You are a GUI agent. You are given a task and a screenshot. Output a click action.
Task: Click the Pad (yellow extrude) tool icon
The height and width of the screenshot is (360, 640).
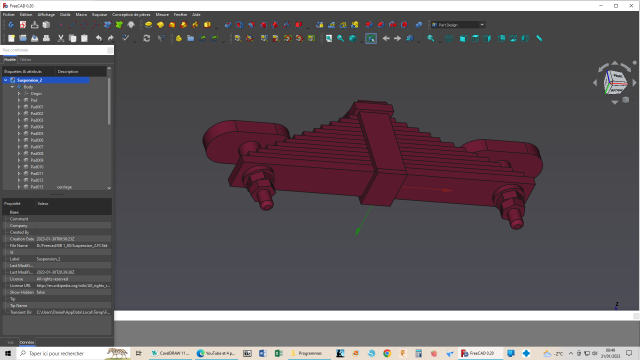[149, 25]
